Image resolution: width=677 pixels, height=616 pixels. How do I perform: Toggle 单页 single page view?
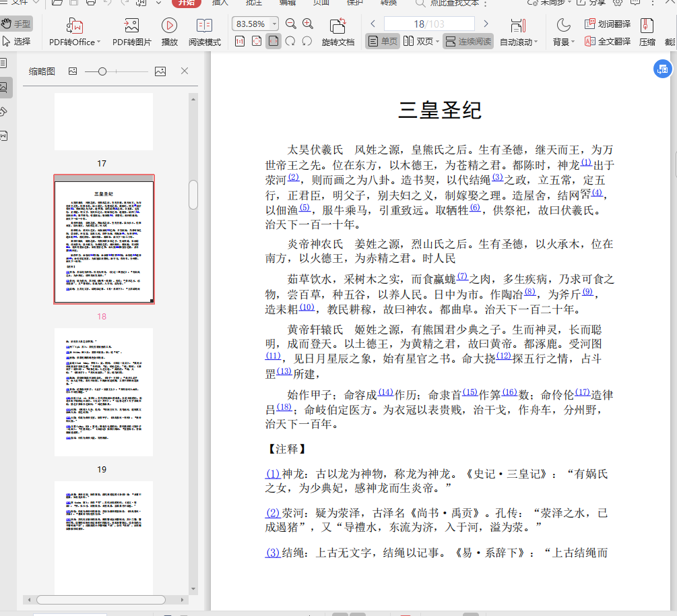pyautogui.click(x=382, y=41)
